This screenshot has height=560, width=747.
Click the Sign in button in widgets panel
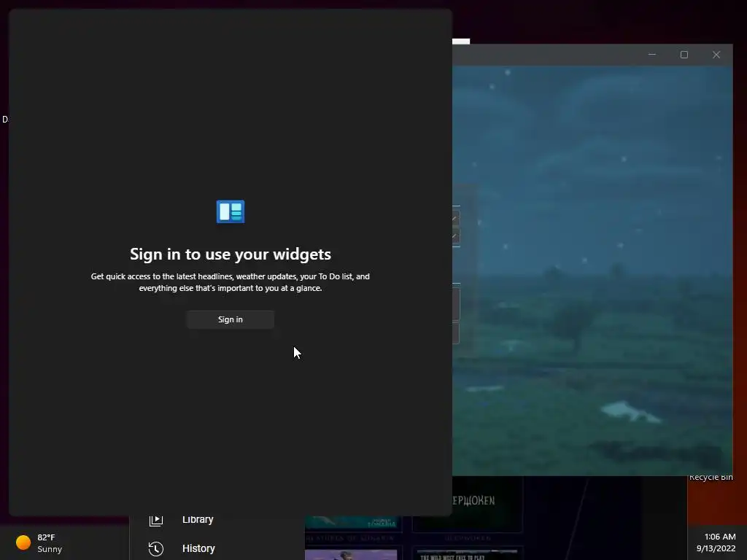click(x=230, y=319)
